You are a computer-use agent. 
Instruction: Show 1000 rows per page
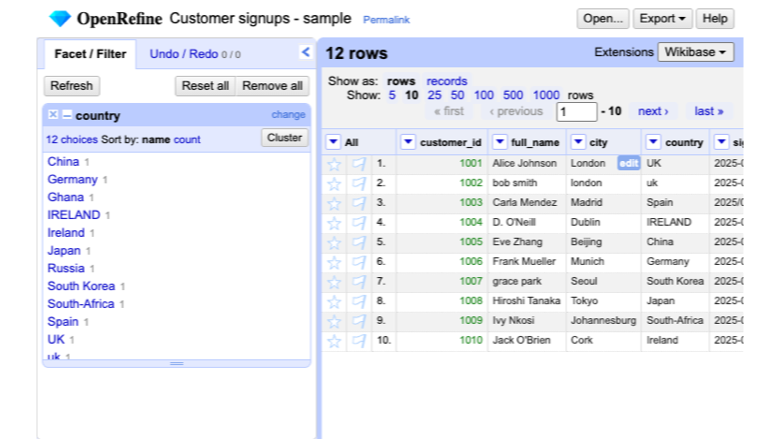coord(546,95)
